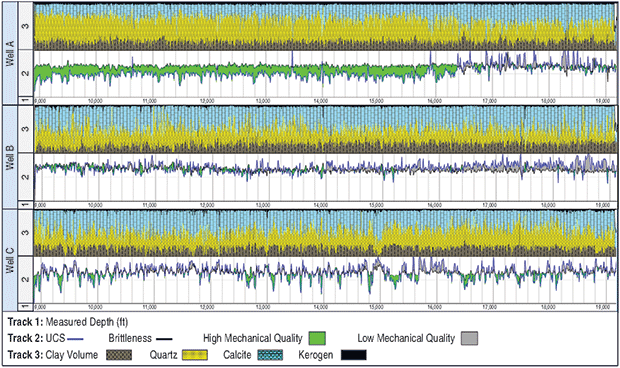Select the 'Brittleness' legend text
The width and height of the screenshot is (620, 368).
pos(130,338)
